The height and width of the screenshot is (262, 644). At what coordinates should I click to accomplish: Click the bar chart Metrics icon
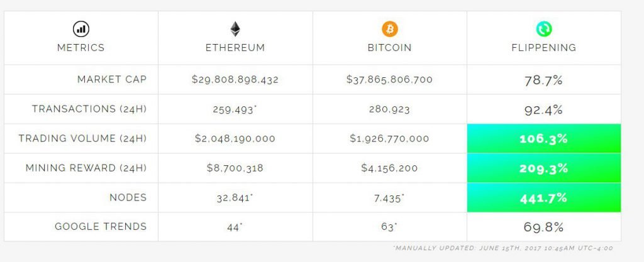point(81,29)
